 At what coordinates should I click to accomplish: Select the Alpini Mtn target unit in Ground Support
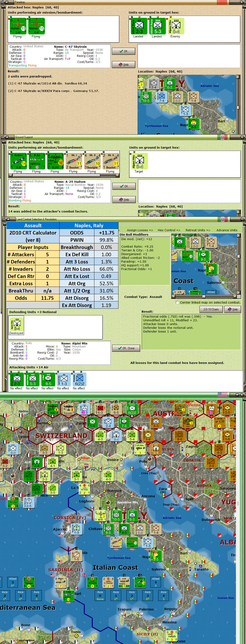click(x=139, y=161)
